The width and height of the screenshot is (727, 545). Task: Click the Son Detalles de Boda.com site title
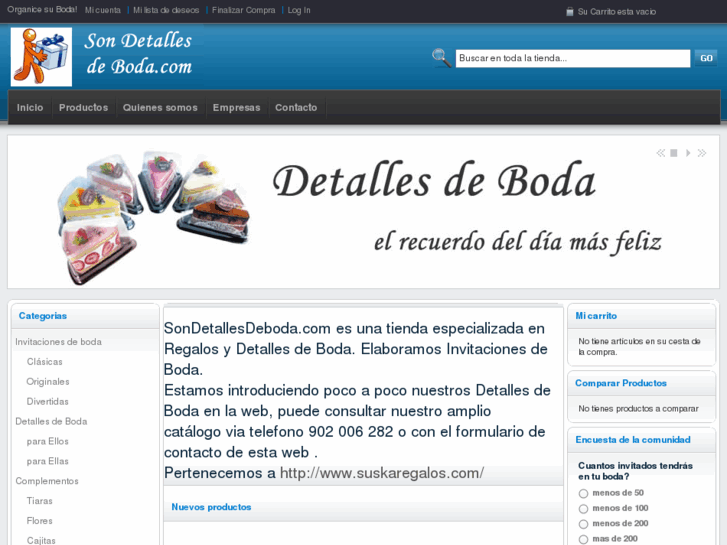click(x=139, y=53)
